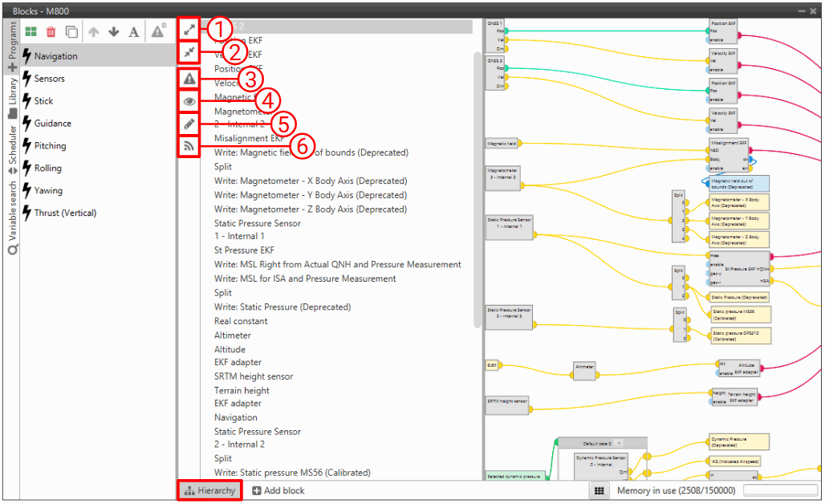Click the grid view button near memory indicator
The width and height of the screenshot is (825, 504).
(598, 490)
